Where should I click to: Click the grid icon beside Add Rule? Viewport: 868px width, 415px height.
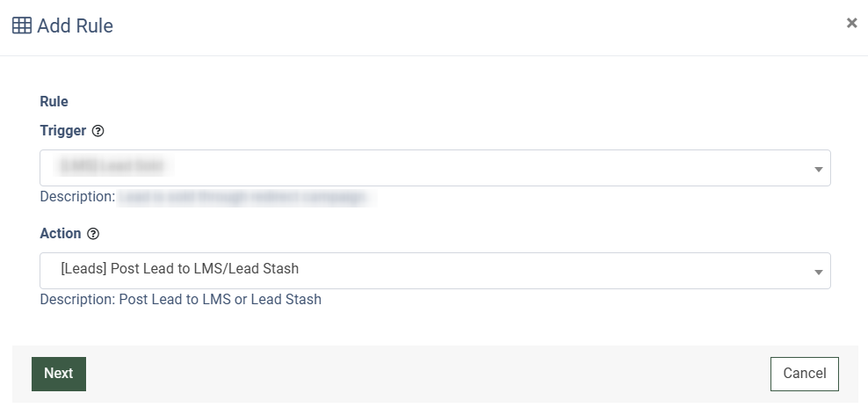click(22, 25)
